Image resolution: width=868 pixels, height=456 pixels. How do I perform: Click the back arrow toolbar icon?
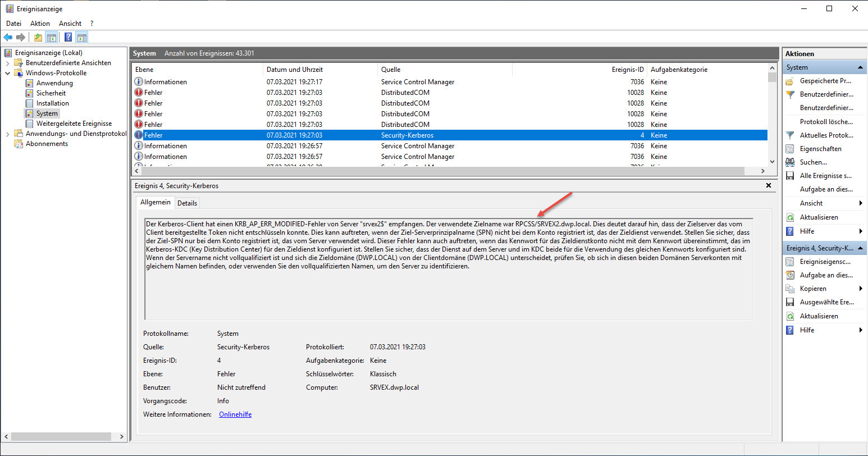coord(8,38)
